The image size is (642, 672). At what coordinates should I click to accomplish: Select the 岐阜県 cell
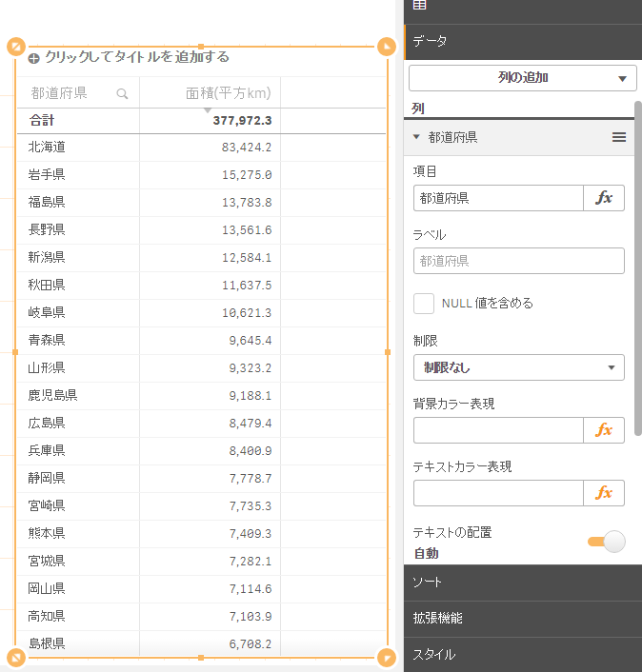click(x=78, y=313)
